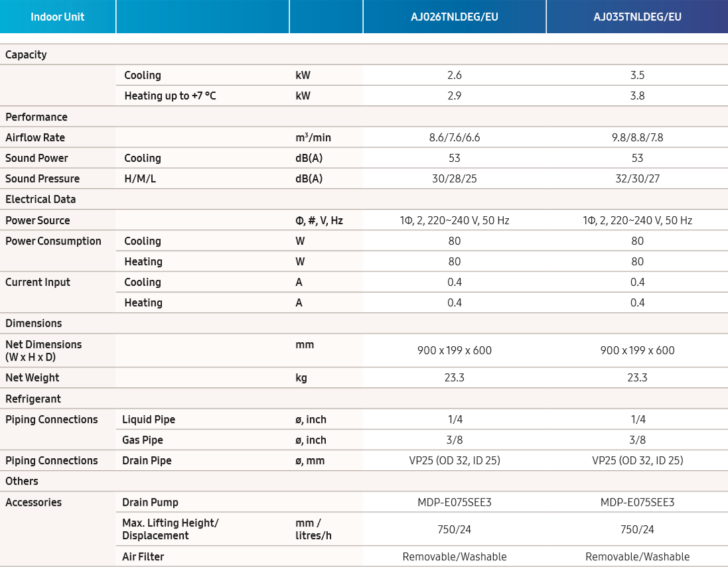This screenshot has width=728, height=567.
Task: Click the Electrical Data section heading
Action: tap(40, 199)
